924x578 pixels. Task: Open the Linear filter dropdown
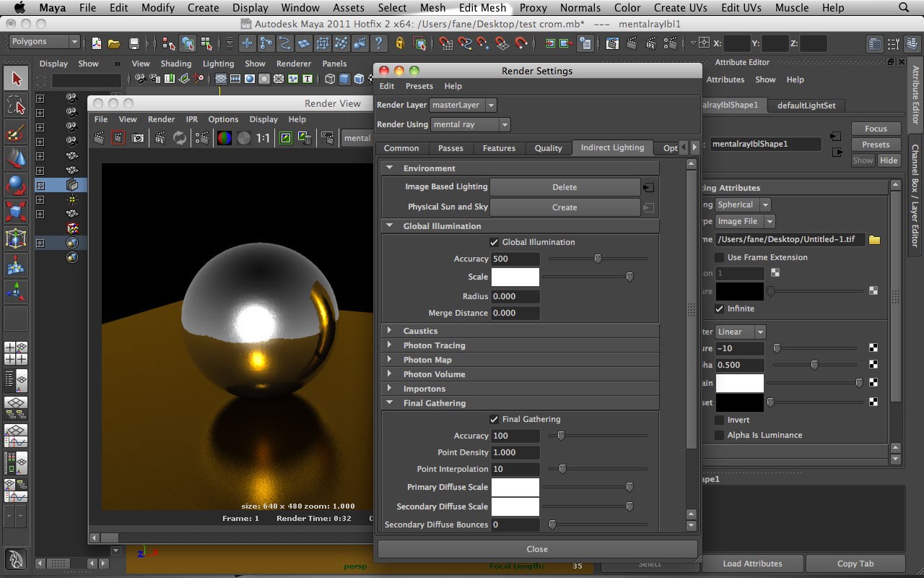[741, 332]
